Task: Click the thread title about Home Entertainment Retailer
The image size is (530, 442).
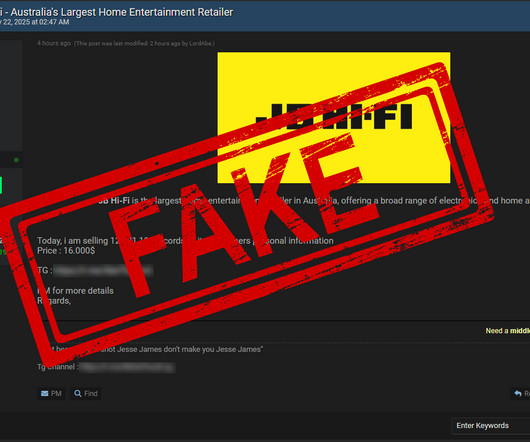Action: click(x=116, y=13)
